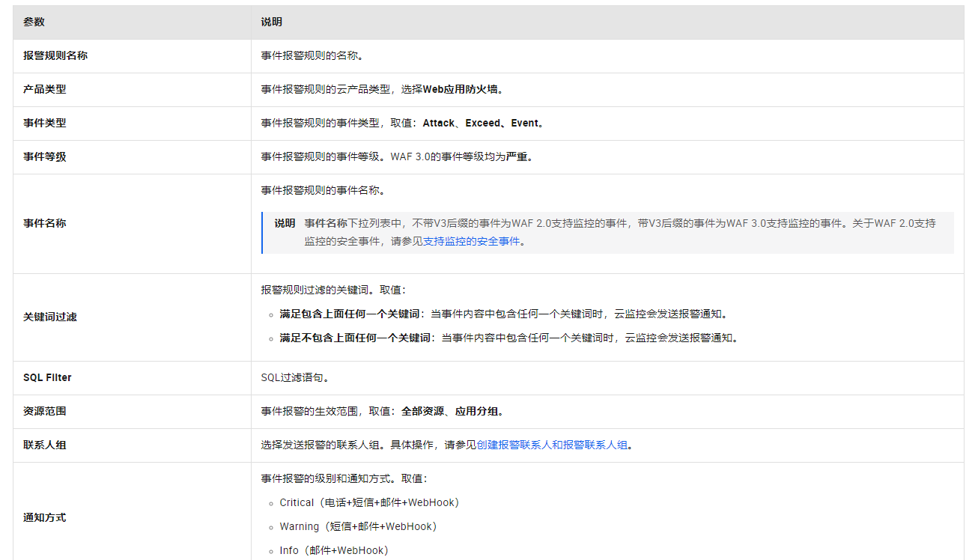This screenshot has height=560, width=978.
Task: Select the "资源范围" parameter cell
Action: pyautogui.click(x=132, y=412)
